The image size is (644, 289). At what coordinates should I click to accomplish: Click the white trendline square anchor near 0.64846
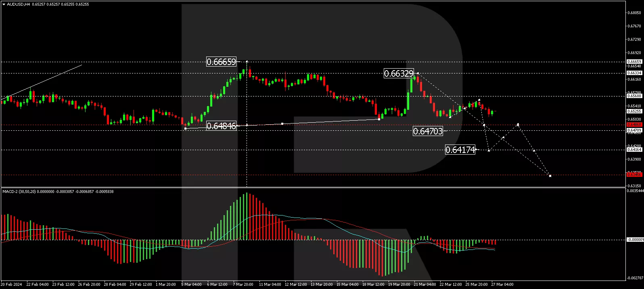coord(185,128)
